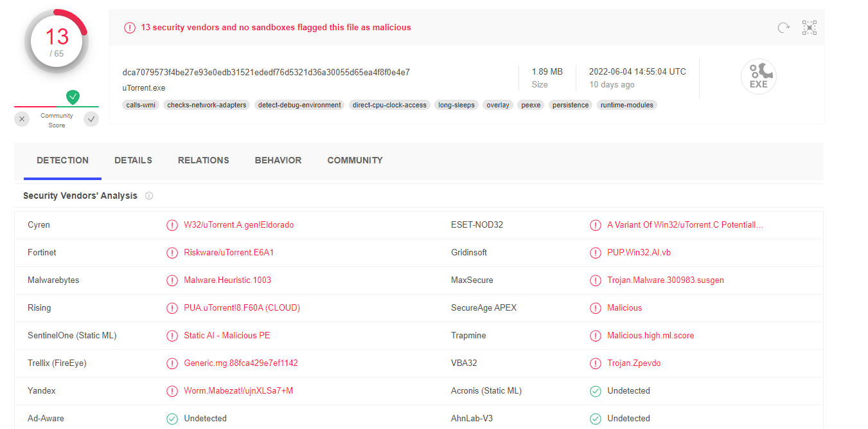Click the checks-network-adapters tag
This screenshot has width=868, height=429.
207,105
